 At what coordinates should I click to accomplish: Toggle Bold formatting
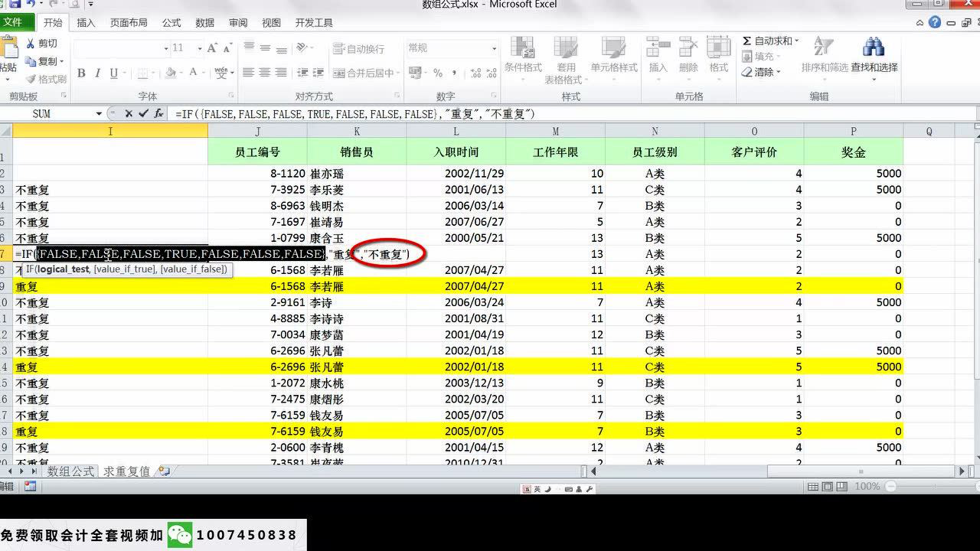(80, 73)
